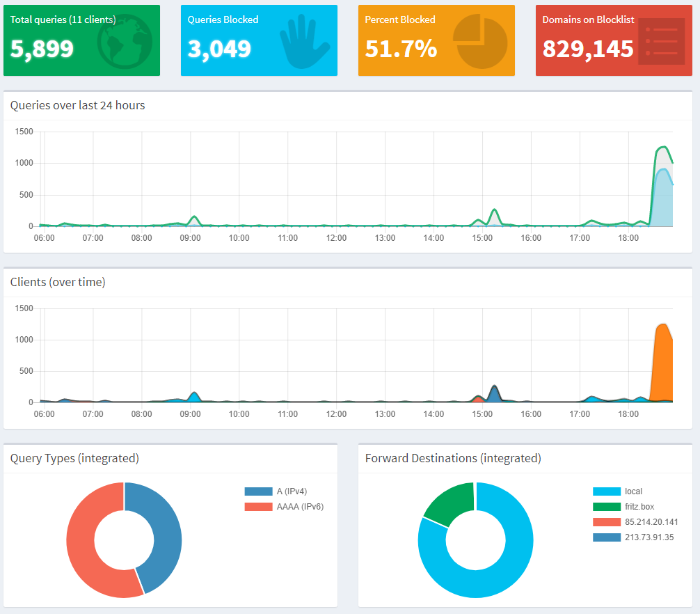Click the 51.7% percent blocked value
This screenshot has height=614, width=700.
click(401, 49)
